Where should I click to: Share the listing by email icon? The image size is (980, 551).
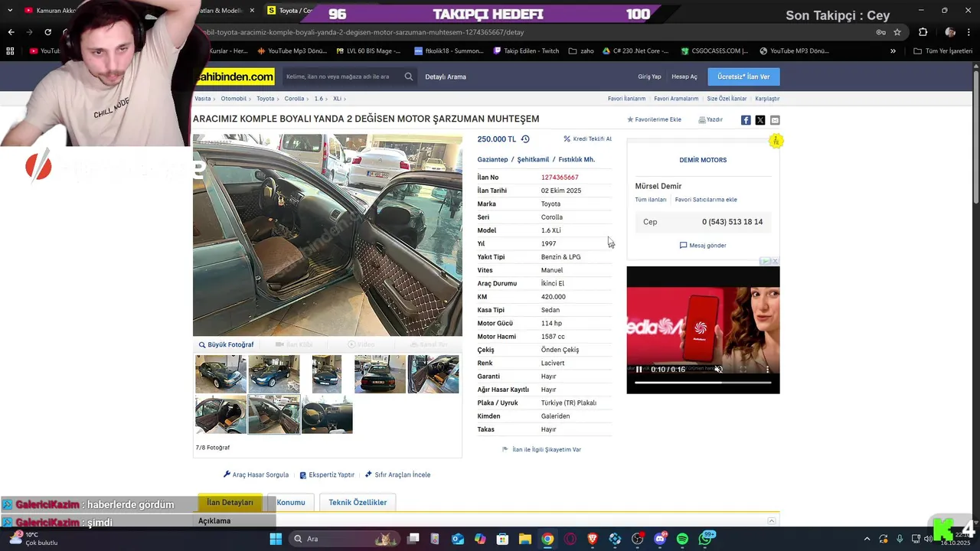point(775,120)
